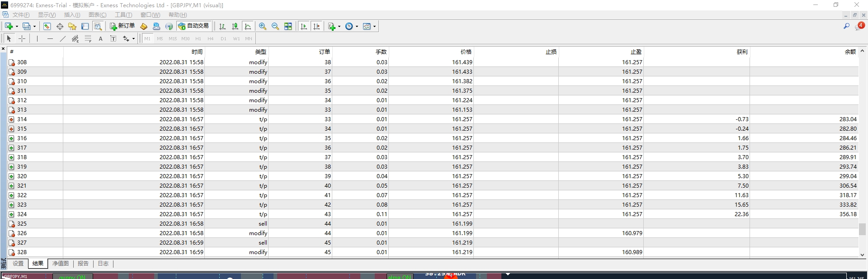Expand the Indicators dropdown arrow

click(x=339, y=26)
